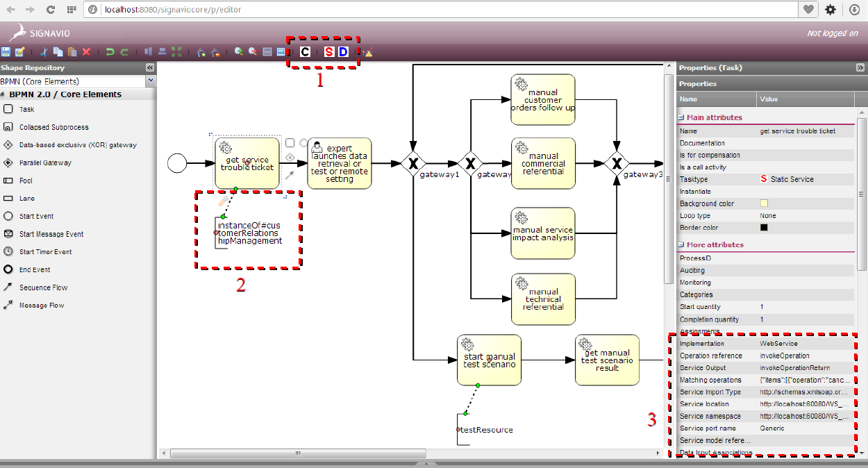Collapse the Properties panel
The image size is (868, 468).
[860, 68]
